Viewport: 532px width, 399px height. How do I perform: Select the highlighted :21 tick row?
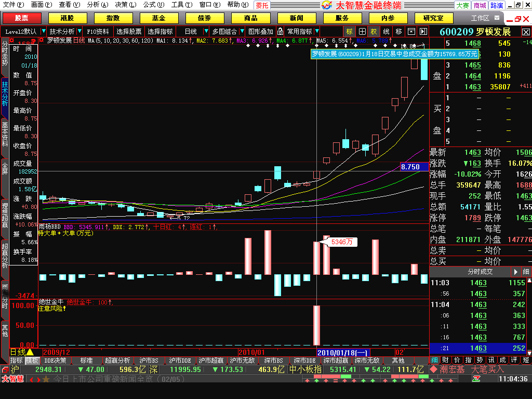478,348
